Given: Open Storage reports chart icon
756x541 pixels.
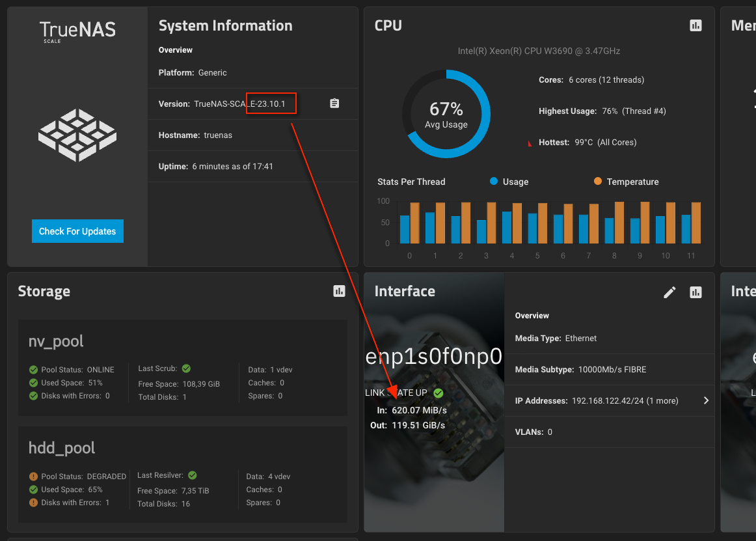Looking at the screenshot, I should pos(339,291).
